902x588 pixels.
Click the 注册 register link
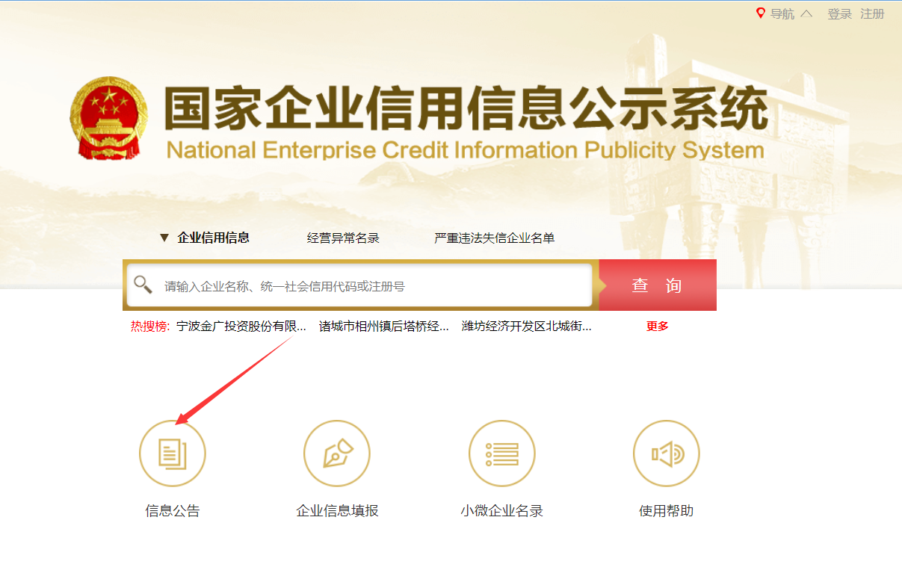coord(872,13)
